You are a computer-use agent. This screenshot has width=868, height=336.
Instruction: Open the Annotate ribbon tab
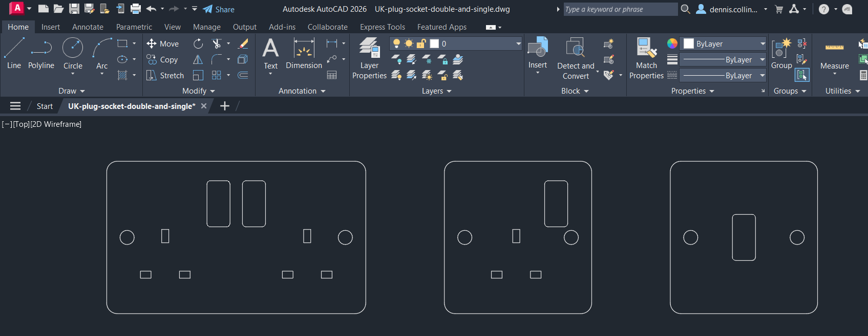pos(88,27)
